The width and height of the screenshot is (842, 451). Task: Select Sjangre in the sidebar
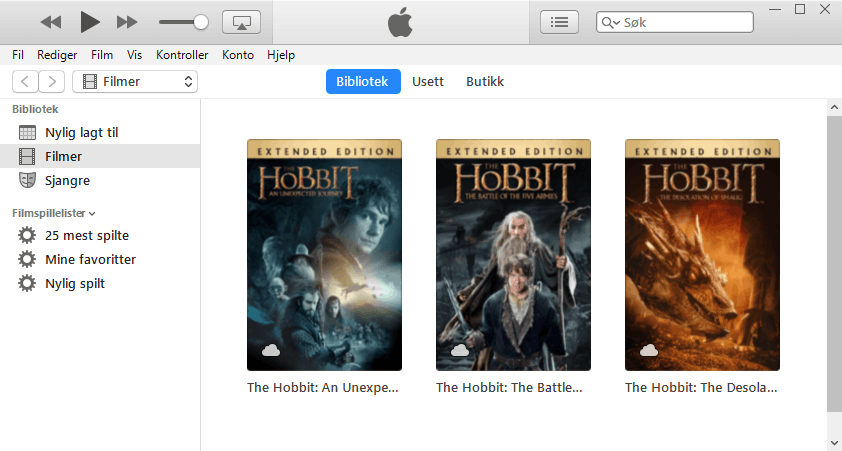click(67, 181)
